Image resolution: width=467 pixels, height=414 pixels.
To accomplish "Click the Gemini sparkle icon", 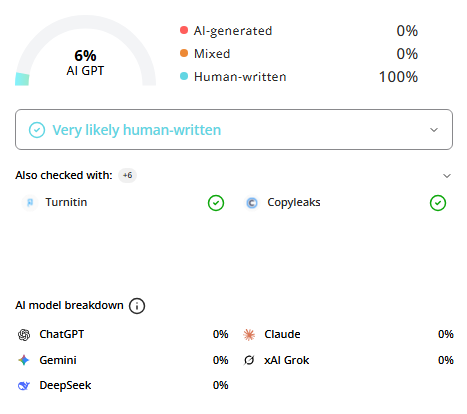I will tap(24, 360).
